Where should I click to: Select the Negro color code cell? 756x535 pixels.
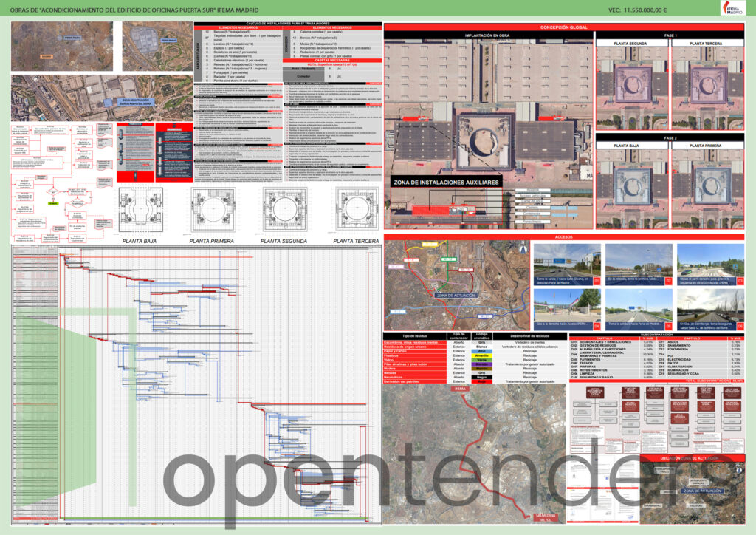point(481,378)
